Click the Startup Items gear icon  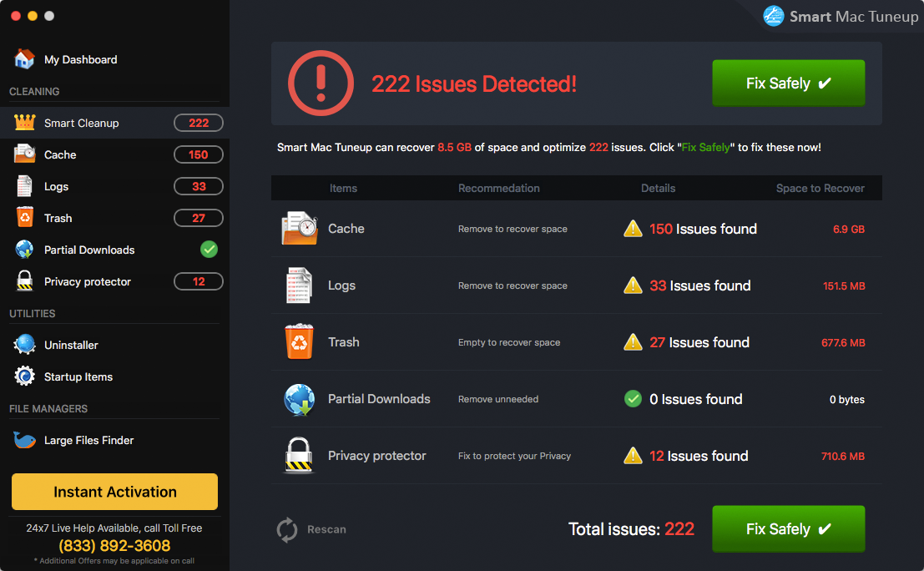click(x=25, y=376)
